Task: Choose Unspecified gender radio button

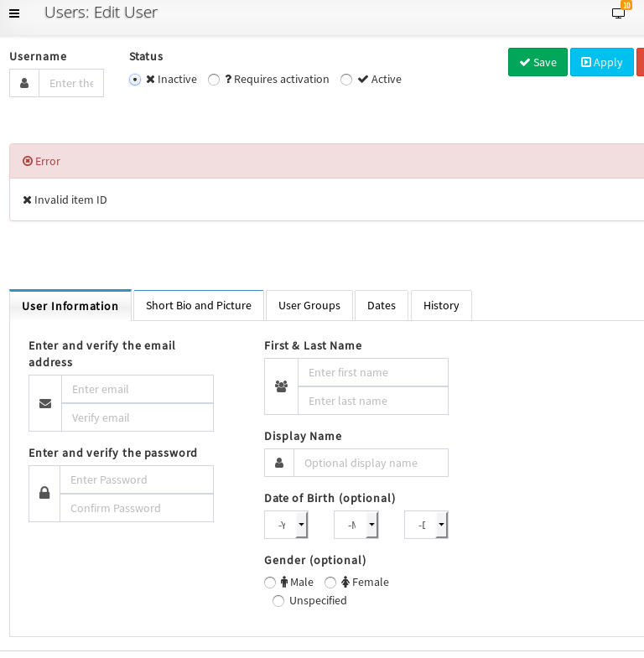Action: point(278,601)
